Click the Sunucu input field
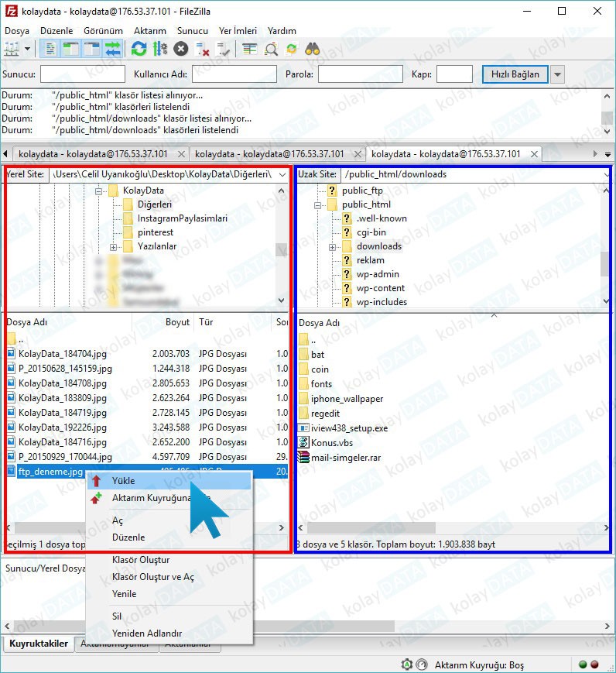 (82, 74)
